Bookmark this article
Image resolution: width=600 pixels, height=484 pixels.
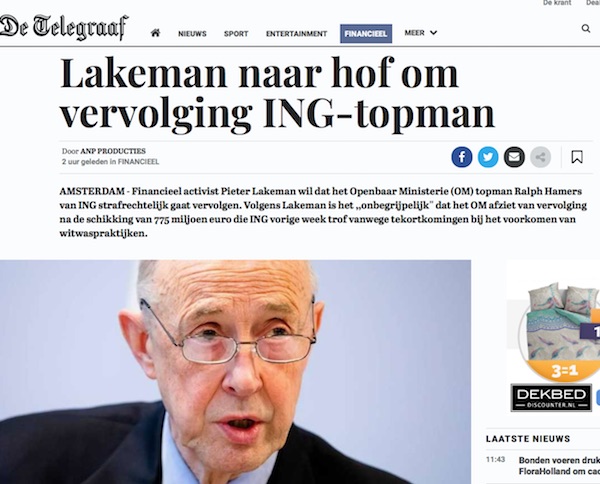pyautogui.click(x=577, y=157)
